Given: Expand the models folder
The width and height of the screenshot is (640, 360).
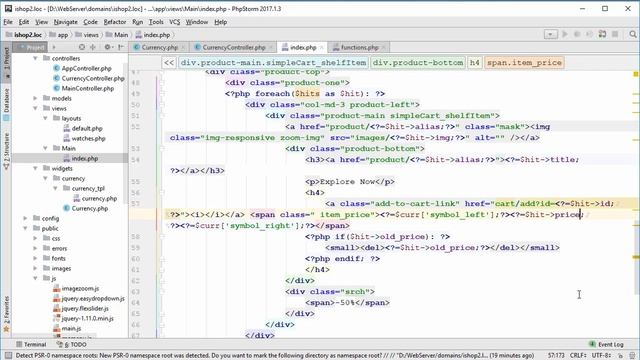Looking at the screenshot, I should click(x=35, y=98).
